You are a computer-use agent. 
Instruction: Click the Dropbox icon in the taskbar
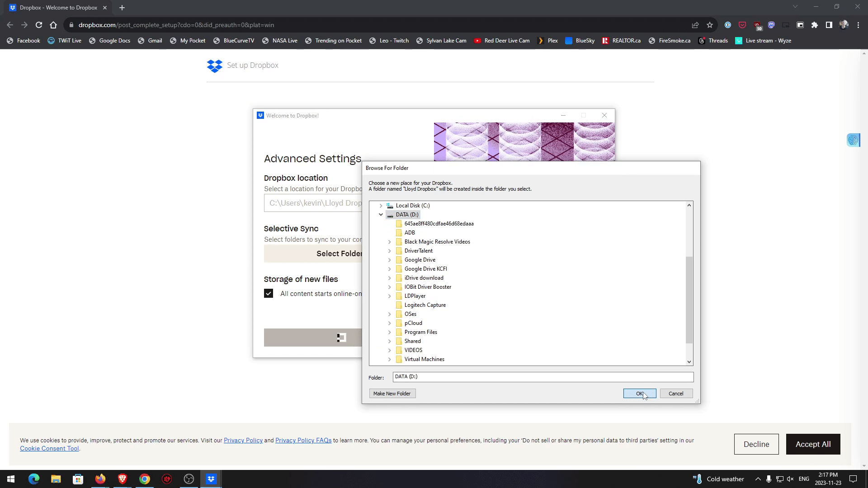tap(211, 479)
